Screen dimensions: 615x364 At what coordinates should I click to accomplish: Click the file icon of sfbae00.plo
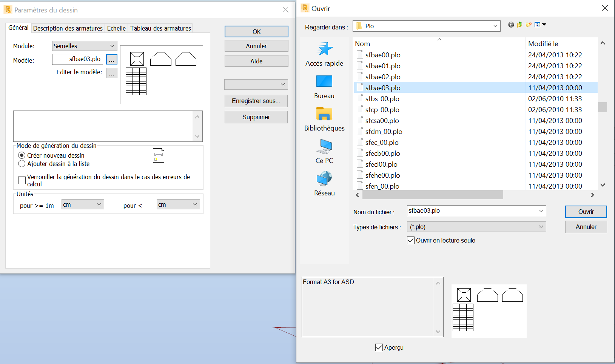click(x=360, y=55)
